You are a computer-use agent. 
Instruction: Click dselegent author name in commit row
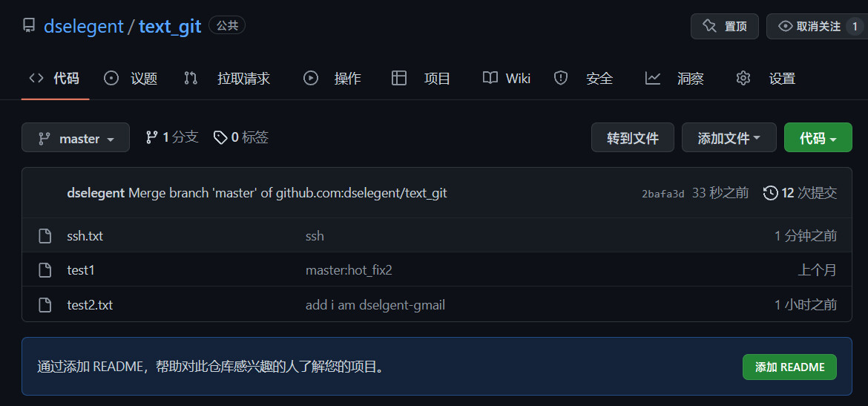[x=96, y=193]
